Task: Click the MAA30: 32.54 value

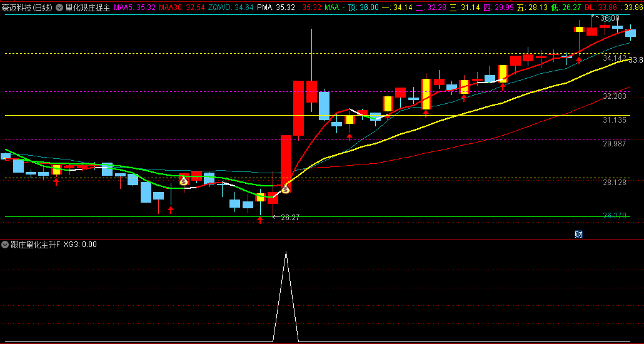Action: 181,7
